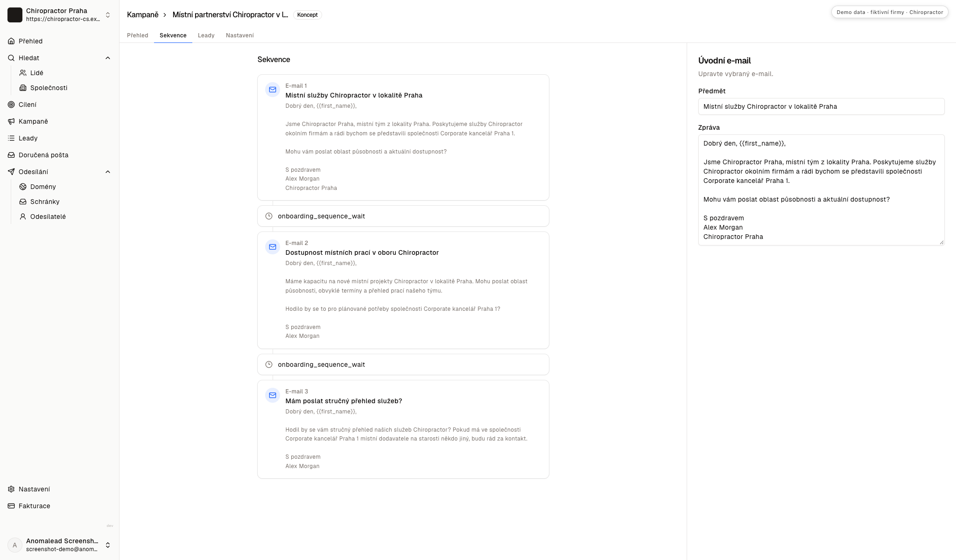
Task: Select the E-mail 3 envelope icon
Action: click(273, 395)
